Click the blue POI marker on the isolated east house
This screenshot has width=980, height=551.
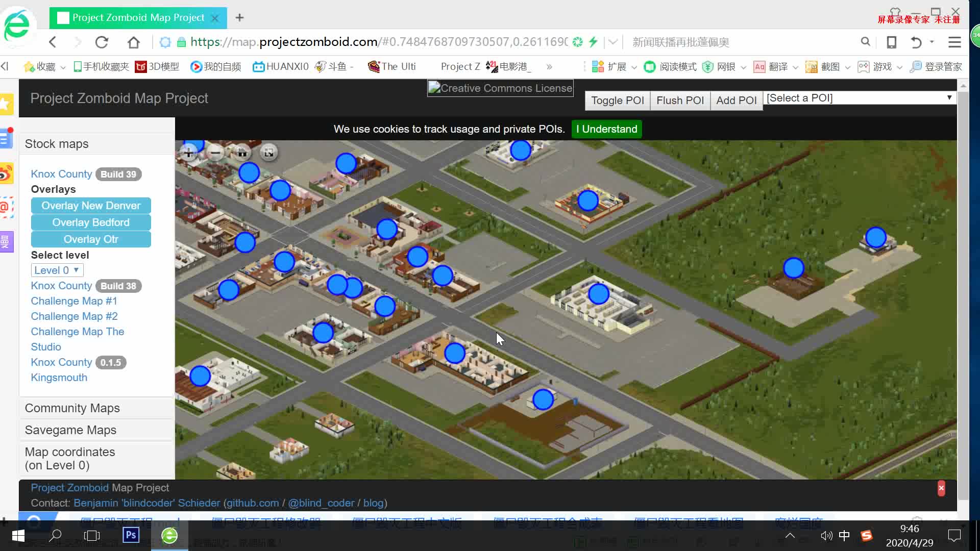(876, 237)
